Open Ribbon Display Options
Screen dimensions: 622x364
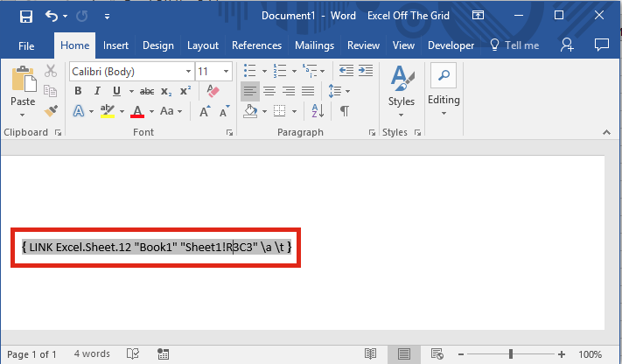(478, 16)
